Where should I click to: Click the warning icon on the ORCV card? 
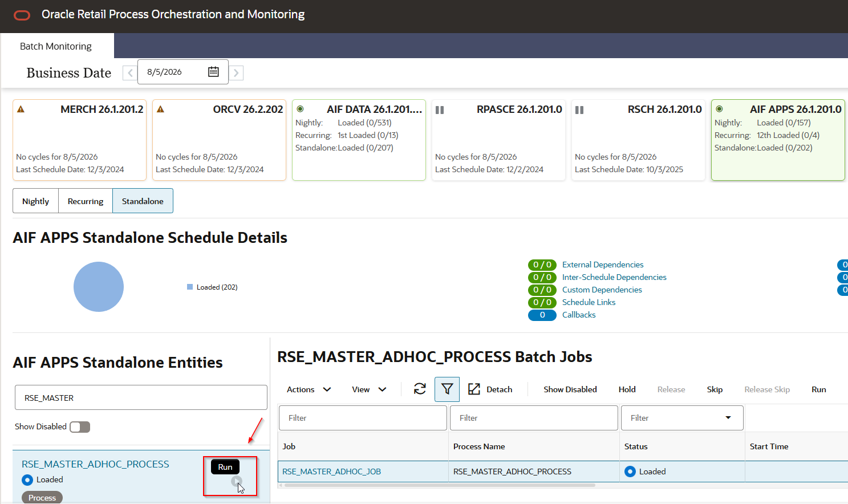point(160,109)
